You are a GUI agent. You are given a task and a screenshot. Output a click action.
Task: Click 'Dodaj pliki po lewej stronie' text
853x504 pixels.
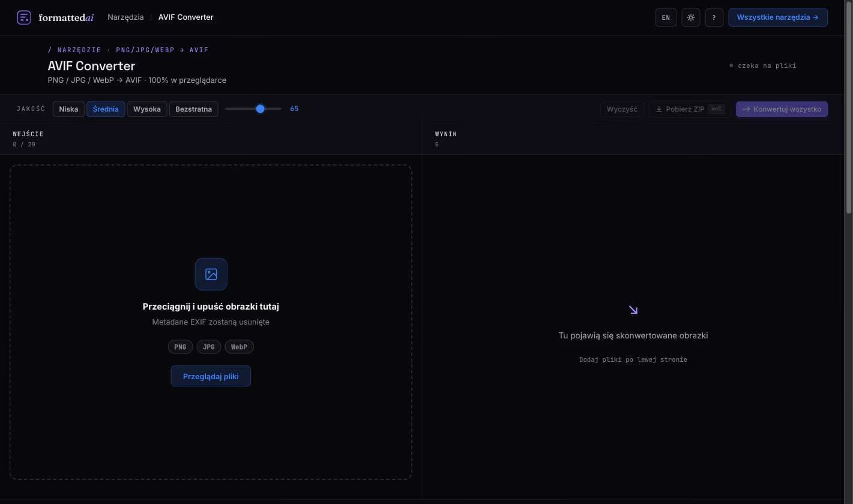pos(633,359)
